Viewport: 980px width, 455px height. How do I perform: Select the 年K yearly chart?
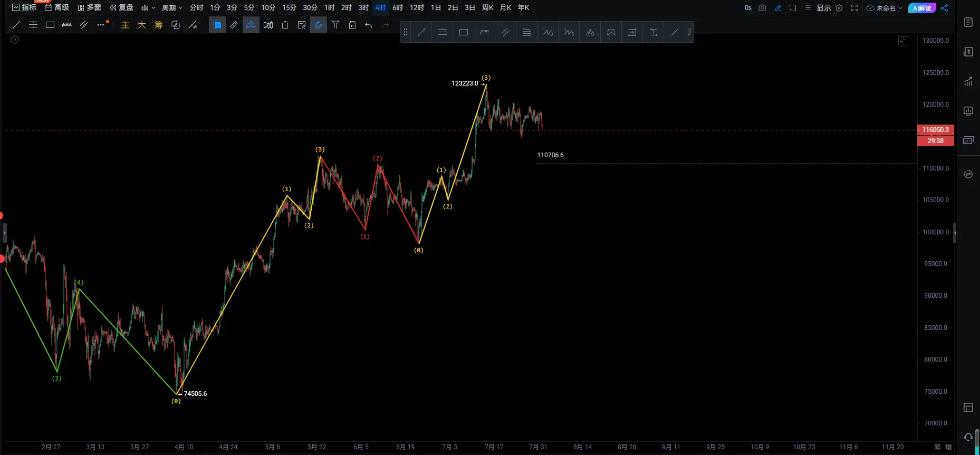pos(523,7)
